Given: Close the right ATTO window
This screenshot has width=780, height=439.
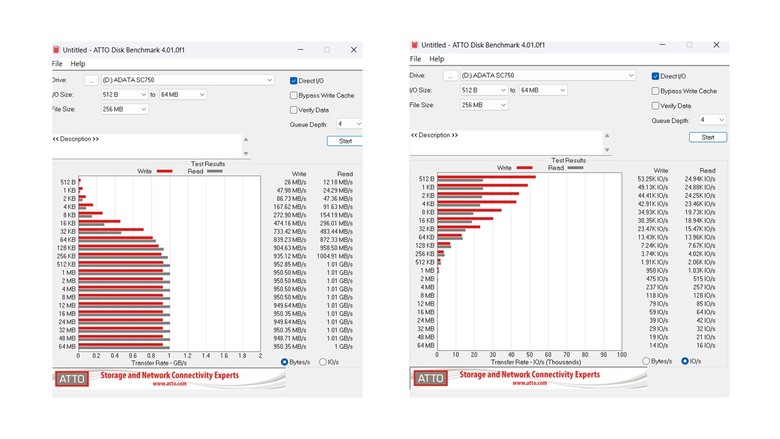Looking at the screenshot, I should [x=716, y=45].
